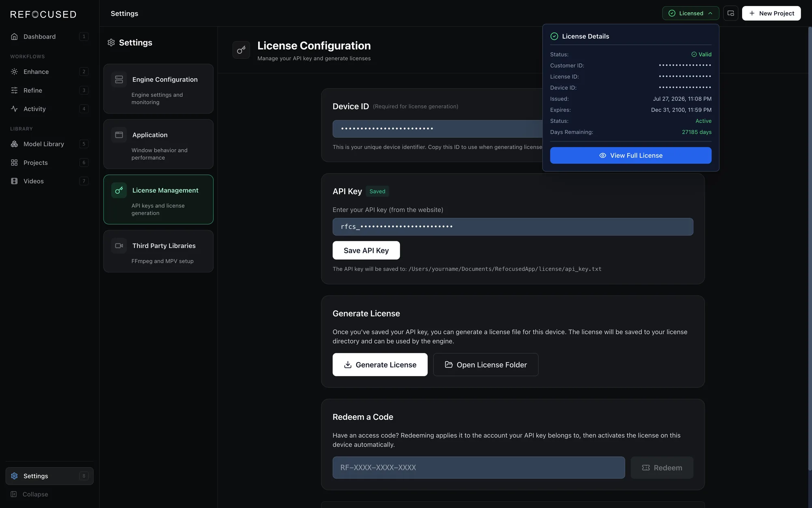This screenshot has width=812, height=508.
Task: Open the Model Library
Action: pyautogui.click(x=50, y=144)
